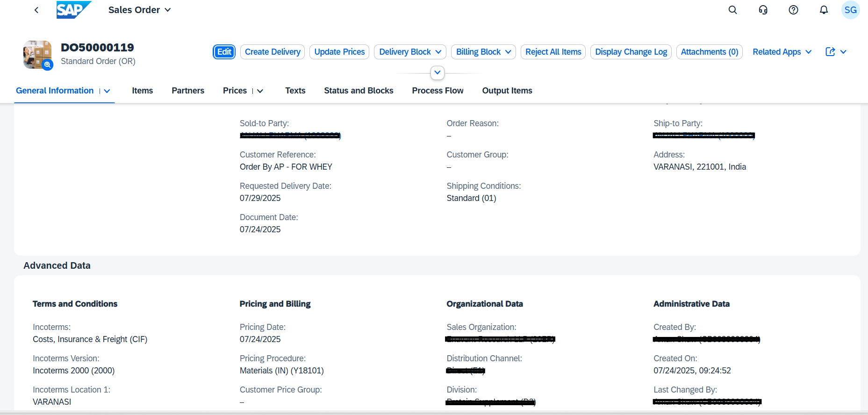Expand the Sales Order title menu

(139, 10)
